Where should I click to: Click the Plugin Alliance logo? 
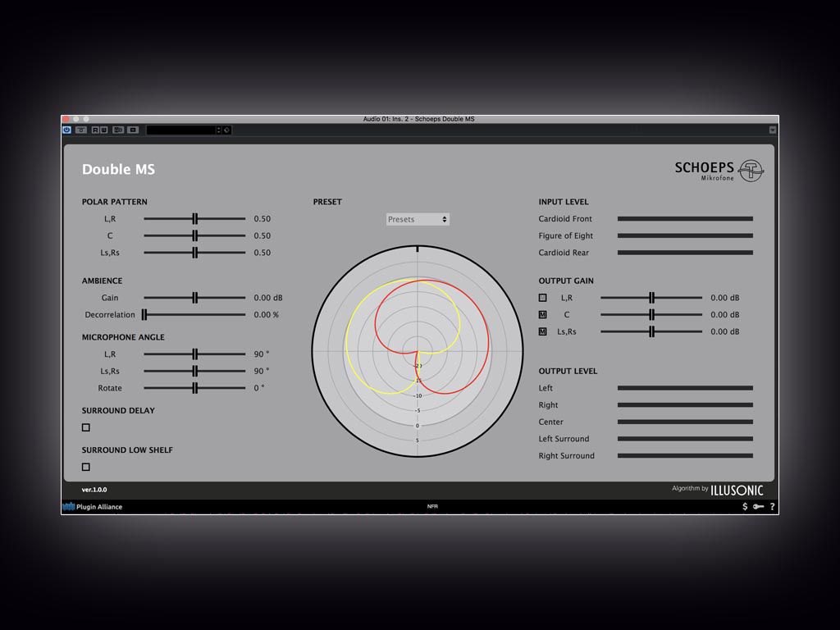coord(93,507)
